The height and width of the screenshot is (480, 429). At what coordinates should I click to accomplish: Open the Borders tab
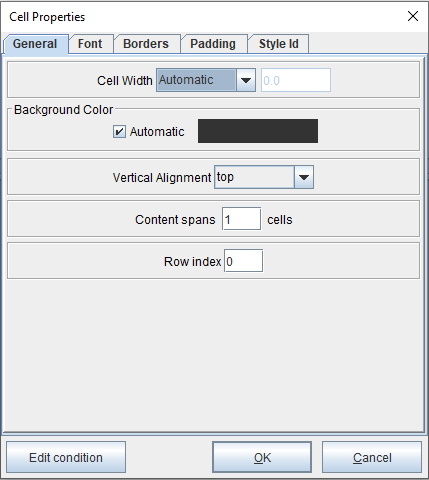point(147,44)
